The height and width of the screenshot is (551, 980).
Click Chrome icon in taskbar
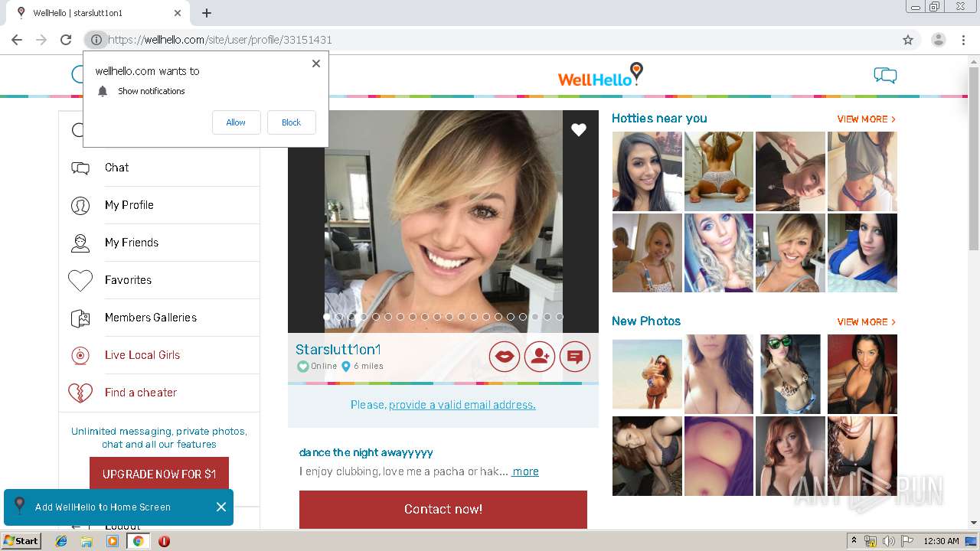[x=138, y=540]
